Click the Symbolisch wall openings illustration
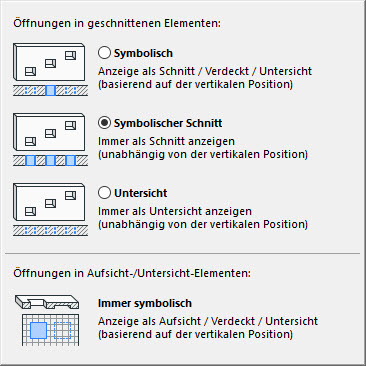This screenshot has width=366, height=366. click(51, 69)
